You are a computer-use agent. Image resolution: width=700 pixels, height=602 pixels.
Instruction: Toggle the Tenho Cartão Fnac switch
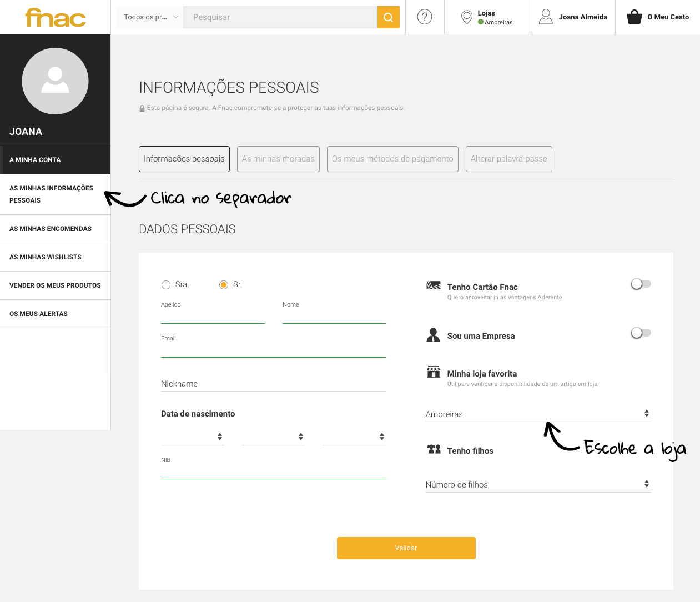pyautogui.click(x=641, y=284)
